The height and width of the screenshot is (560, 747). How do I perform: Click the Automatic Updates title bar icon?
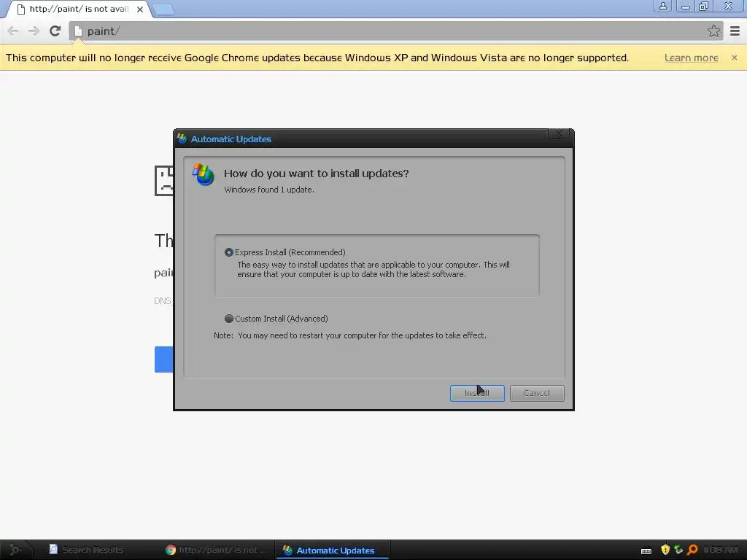click(182, 139)
